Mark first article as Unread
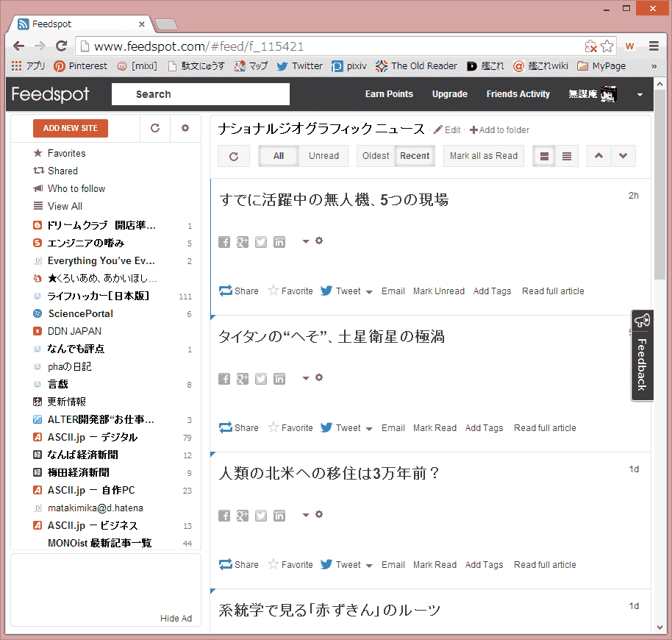The height and width of the screenshot is (640, 672). pyautogui.click(x=439, y=291)
